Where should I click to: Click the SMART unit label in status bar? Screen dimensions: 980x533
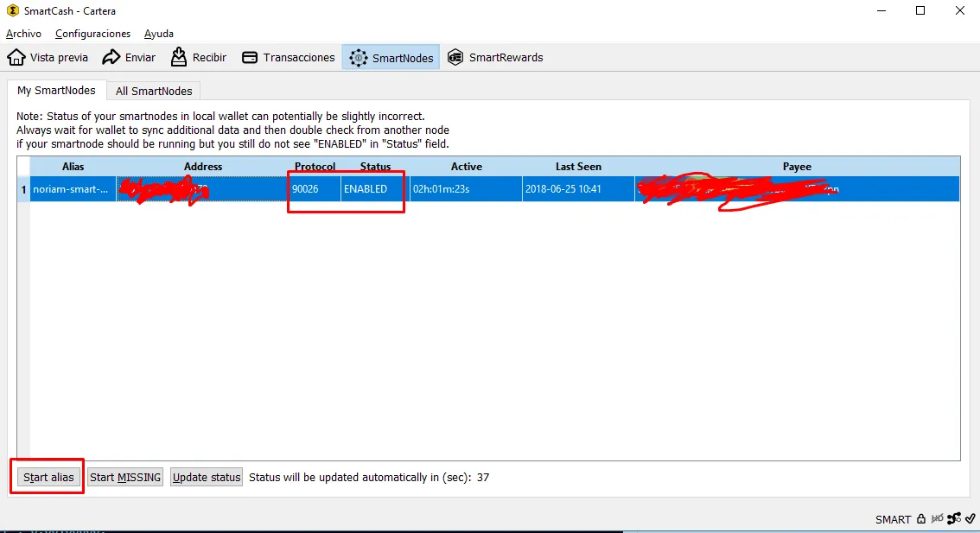coord(893,519)
